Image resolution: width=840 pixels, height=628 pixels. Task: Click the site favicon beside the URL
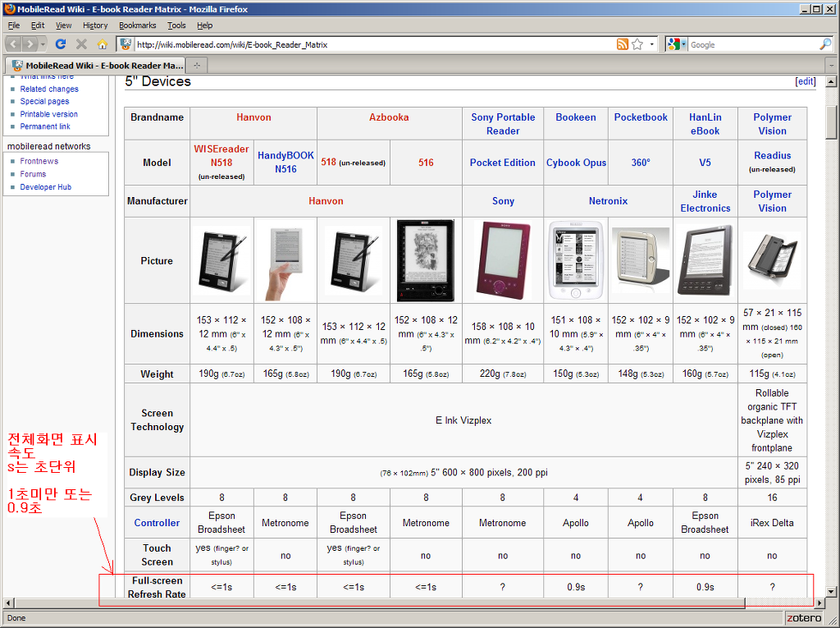click(x=126, y=44)
